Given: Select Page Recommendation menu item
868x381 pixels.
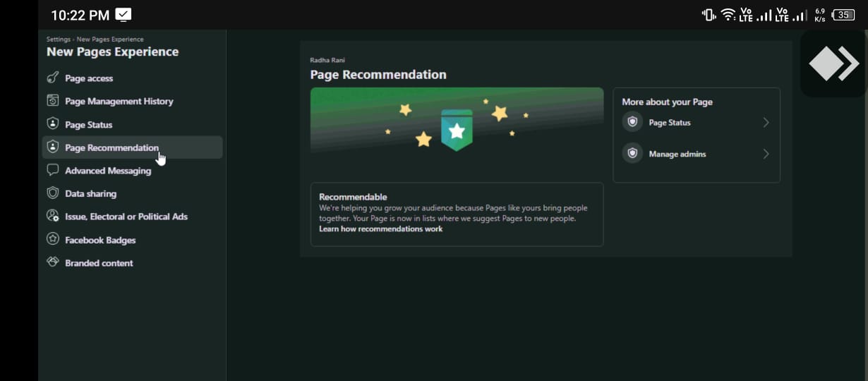Looking at the screenshot, I should coord(133,147).
